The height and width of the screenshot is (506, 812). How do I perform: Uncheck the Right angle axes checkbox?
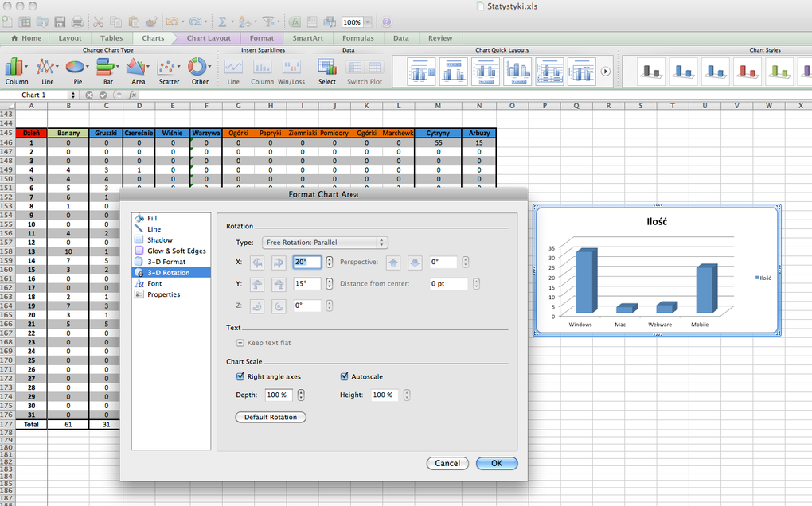241,376
